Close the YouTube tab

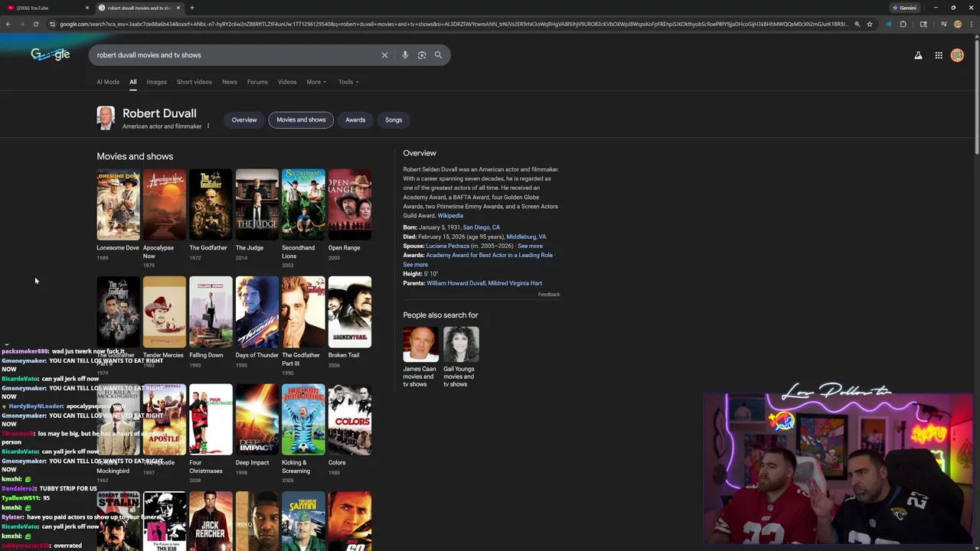point(87,8)
